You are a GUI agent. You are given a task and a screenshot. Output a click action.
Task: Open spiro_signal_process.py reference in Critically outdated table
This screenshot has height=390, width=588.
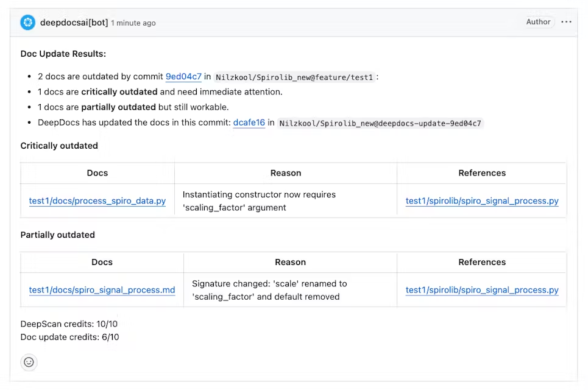click(482, 201)
